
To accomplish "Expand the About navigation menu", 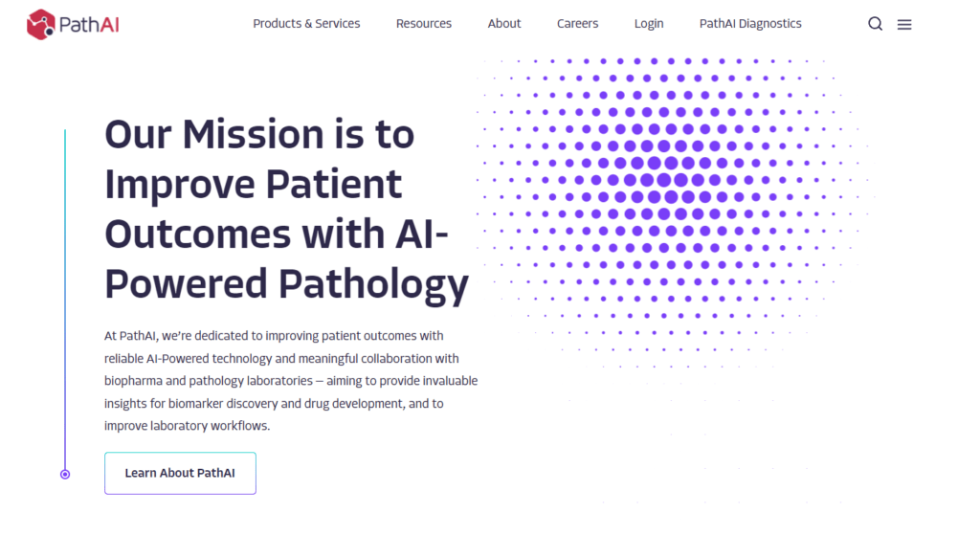I will [504, 24].
